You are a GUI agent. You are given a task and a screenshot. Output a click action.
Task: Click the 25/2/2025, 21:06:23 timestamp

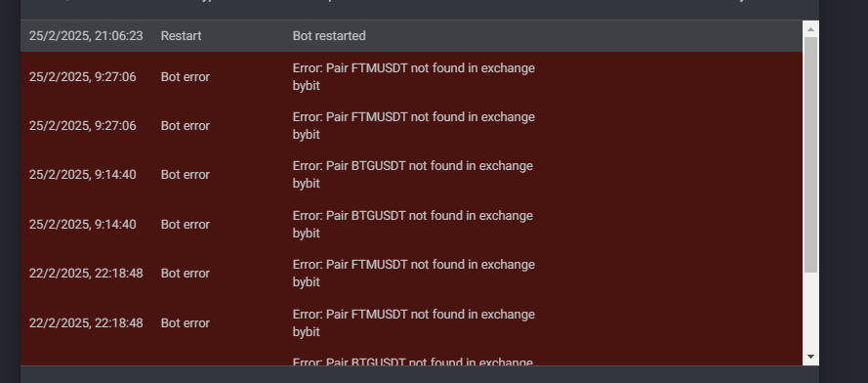point(86,36)
